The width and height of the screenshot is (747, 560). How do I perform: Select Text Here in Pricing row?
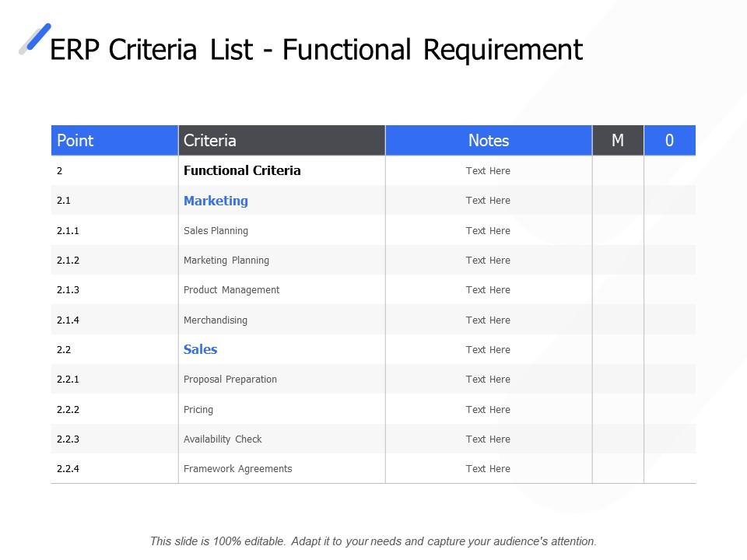488,410
